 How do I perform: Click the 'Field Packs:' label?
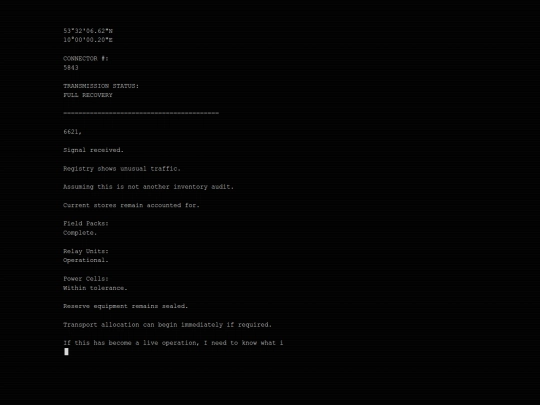click(86, 223)
